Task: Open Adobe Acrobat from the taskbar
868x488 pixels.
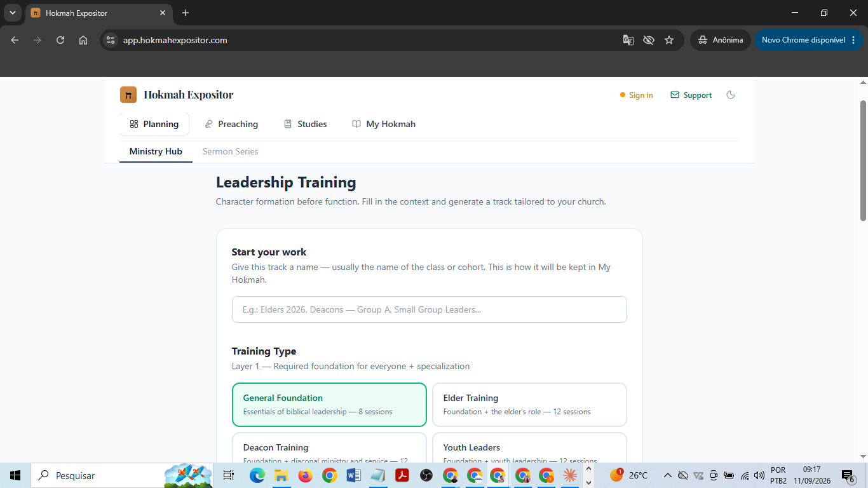Action: click(x=402, y=475)
